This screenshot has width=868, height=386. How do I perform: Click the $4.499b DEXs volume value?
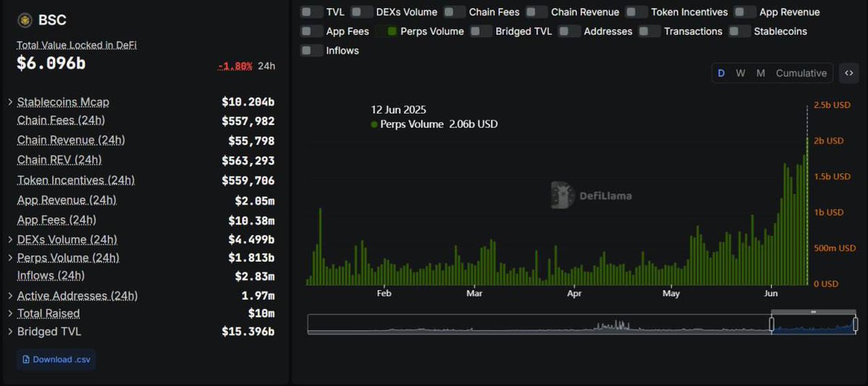tap(252, 240)
